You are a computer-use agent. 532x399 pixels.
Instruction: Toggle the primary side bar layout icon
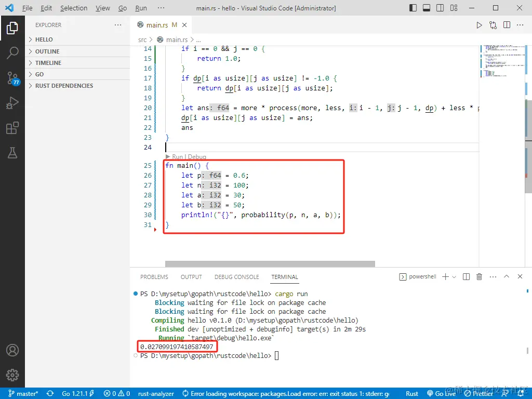413,8
